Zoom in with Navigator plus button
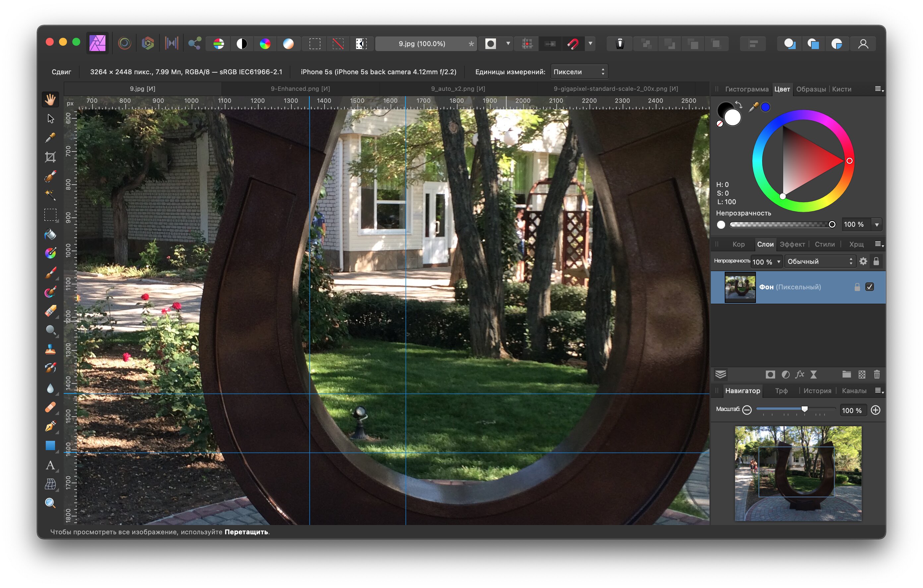Viewport: 923px width, 588px height. (876, 410)
